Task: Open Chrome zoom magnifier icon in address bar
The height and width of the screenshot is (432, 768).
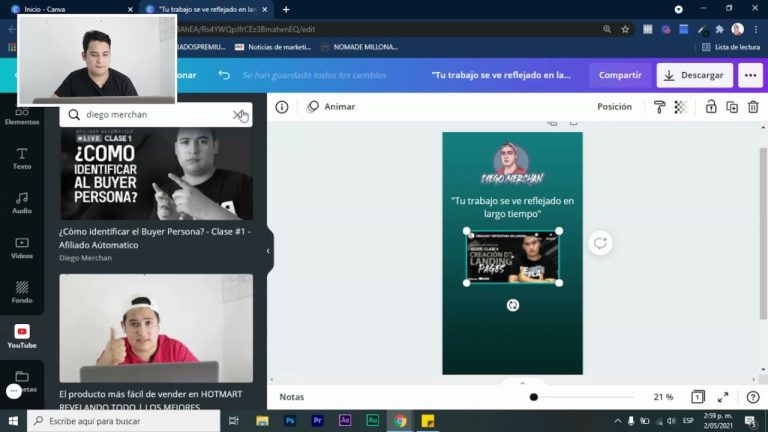Action: [x=607, y=29]
